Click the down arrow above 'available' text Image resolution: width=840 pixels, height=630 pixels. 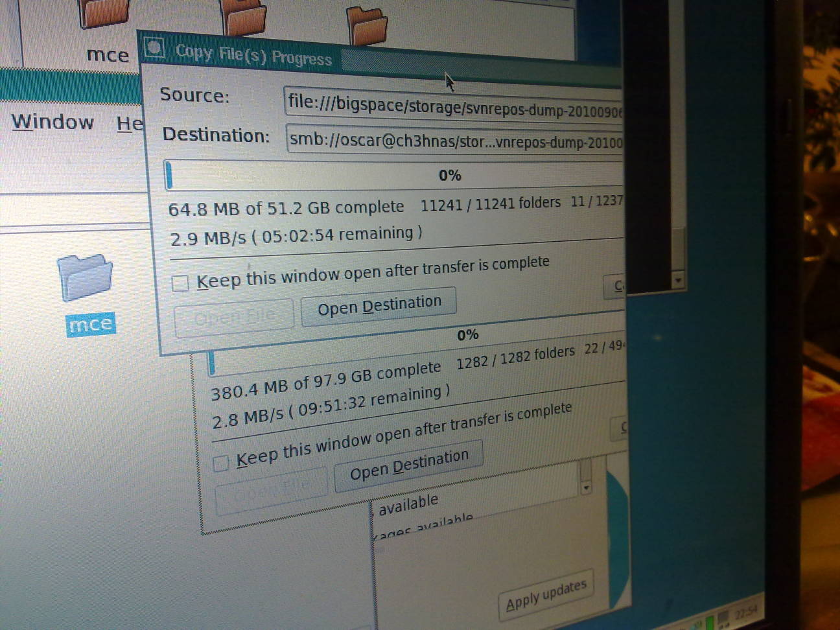pos(586,487)
